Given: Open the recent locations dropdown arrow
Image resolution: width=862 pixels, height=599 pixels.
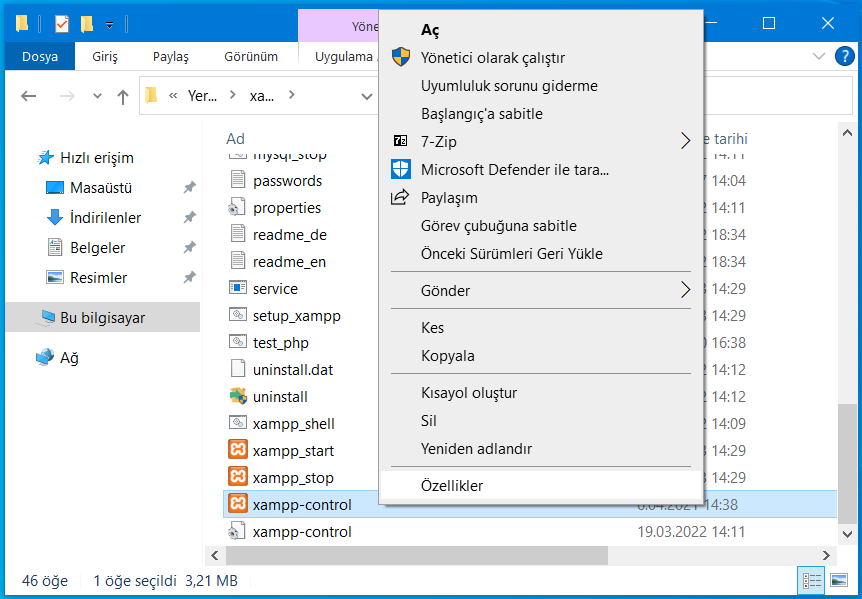Looking at the screenshot, I should pyautogui.click(x=97, y=96).
